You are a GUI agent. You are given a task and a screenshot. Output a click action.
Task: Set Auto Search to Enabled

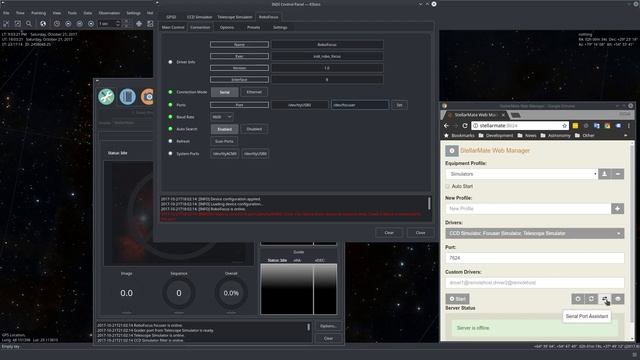(x=224, y=129)
